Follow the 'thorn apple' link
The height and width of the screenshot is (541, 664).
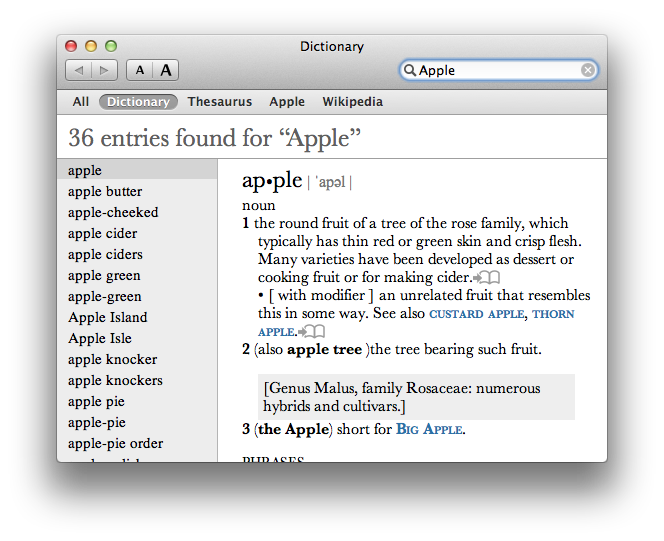pyautogui.click(x=553, y=314)
